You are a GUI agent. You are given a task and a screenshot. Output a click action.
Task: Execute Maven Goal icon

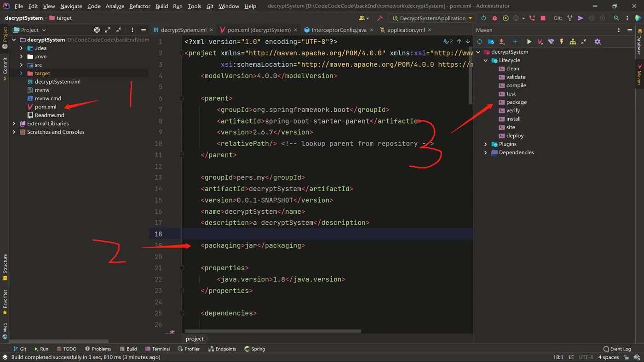click(x=540, y=42)
